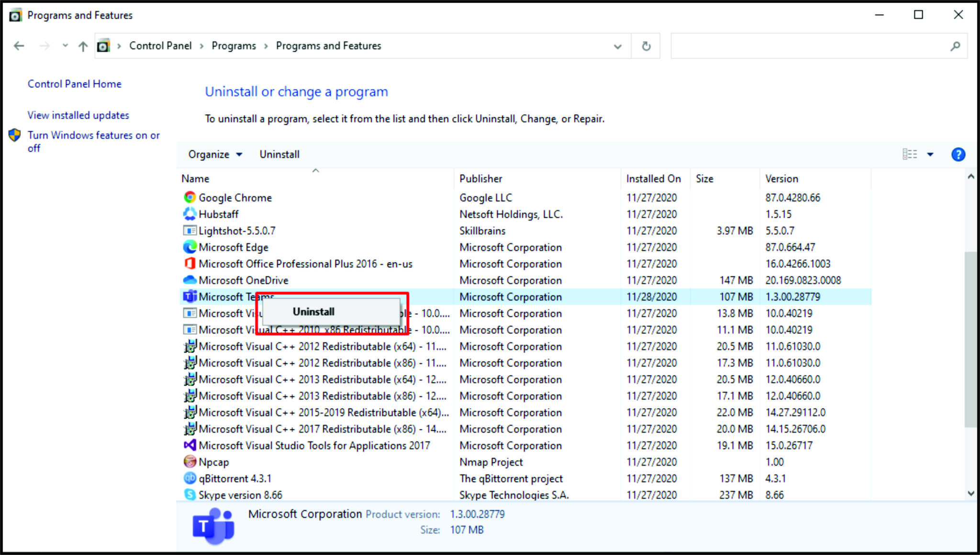Select the Hubstaff program icon
Image resolution: width=980 pixels, height=555 pixels.
(190, 214)
